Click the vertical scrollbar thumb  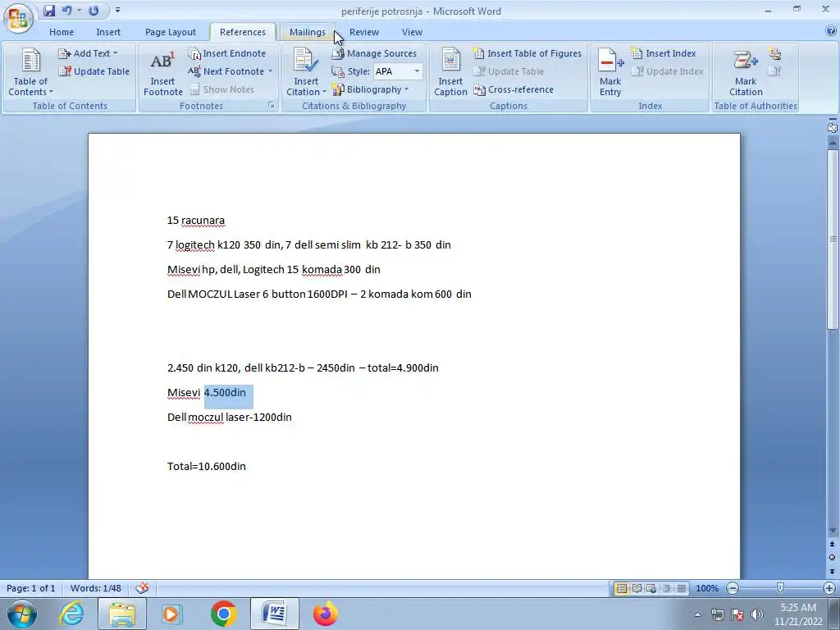coord(832,240)
